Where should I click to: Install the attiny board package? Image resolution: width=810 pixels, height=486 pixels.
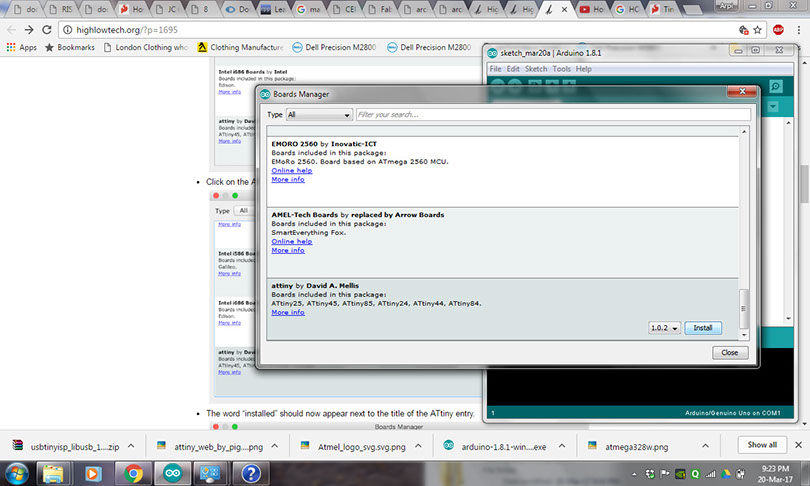coord(703,328)
